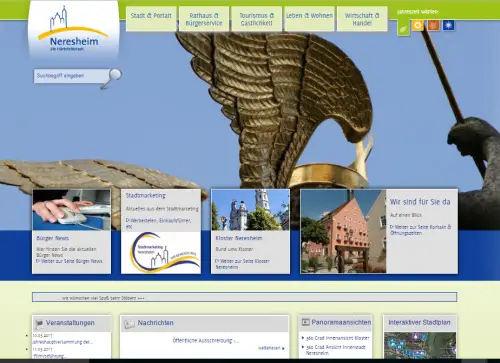Viewport: 500px width, 363px height.
Task: Open the Rathaus & Bürgerservice menu
Action: 204,19
